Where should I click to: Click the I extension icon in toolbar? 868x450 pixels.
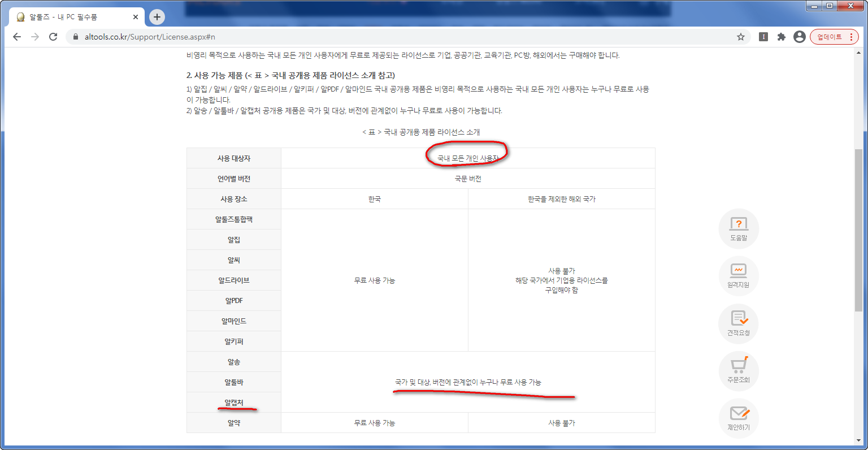point(763,37)
